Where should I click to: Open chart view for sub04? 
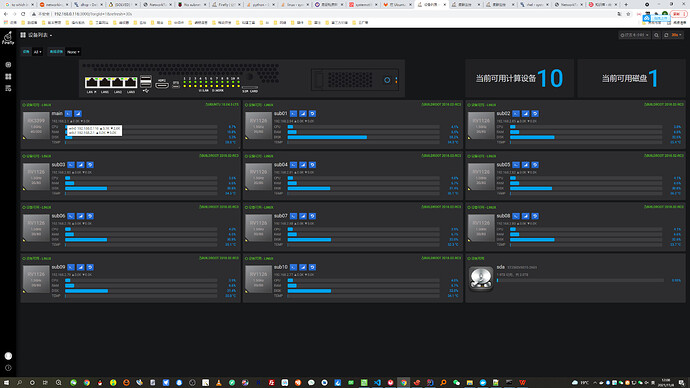[x=303, y=165]
